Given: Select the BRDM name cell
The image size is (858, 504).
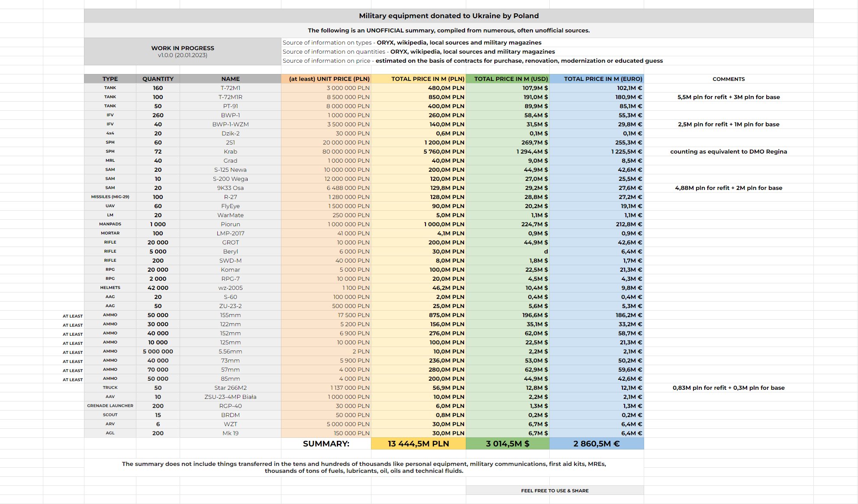Looking at the screenshot, I should click(230, 415).
